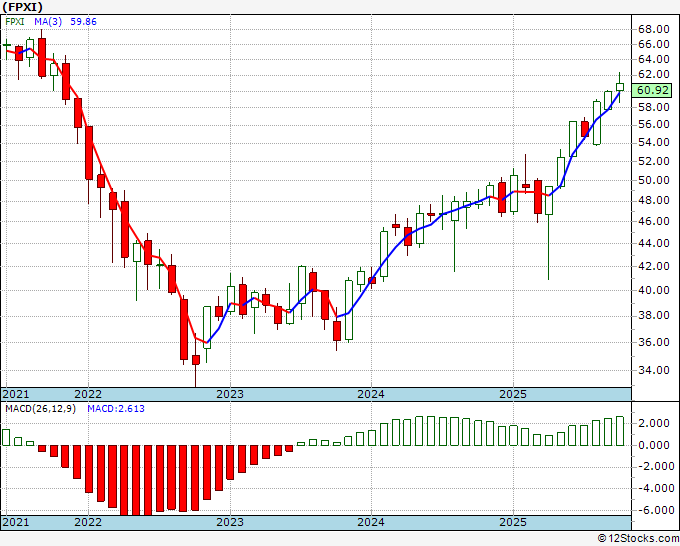The height and width of the screenshot is (546, 680).
Task: Click the 42.00 price axis label
Action: 654,266
